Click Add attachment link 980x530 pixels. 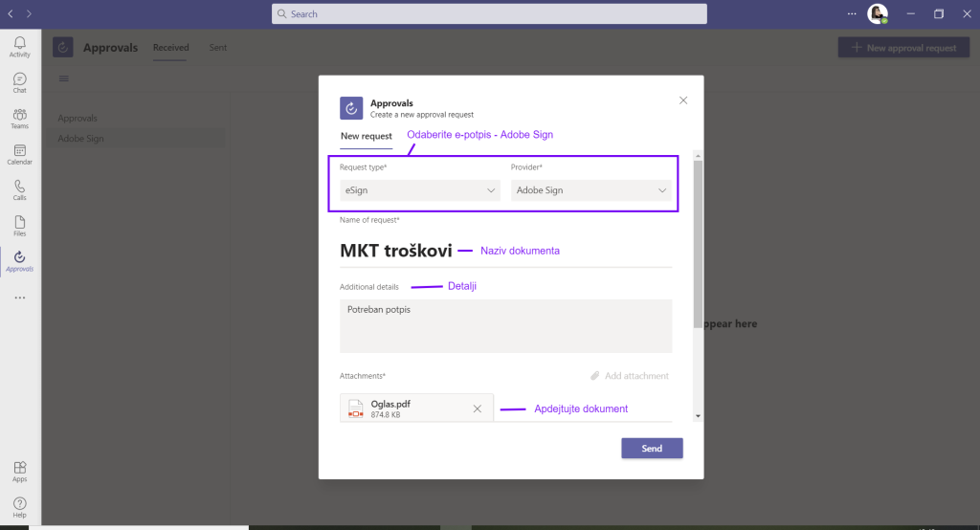click(x=629, y=376)
